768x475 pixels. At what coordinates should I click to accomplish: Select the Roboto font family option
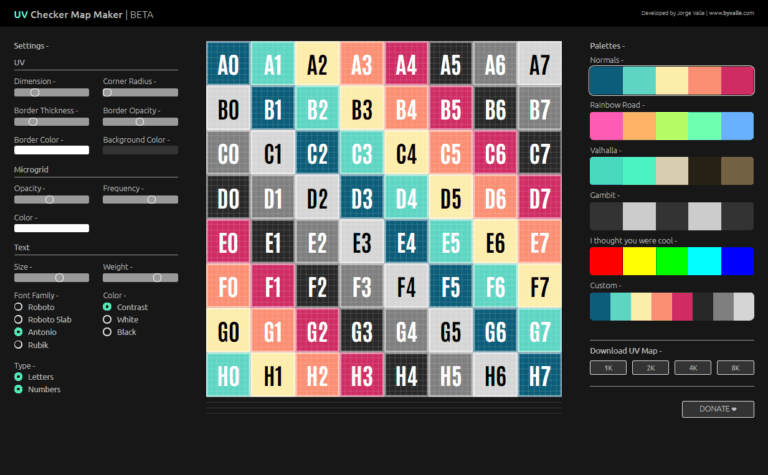pos(19,308)
